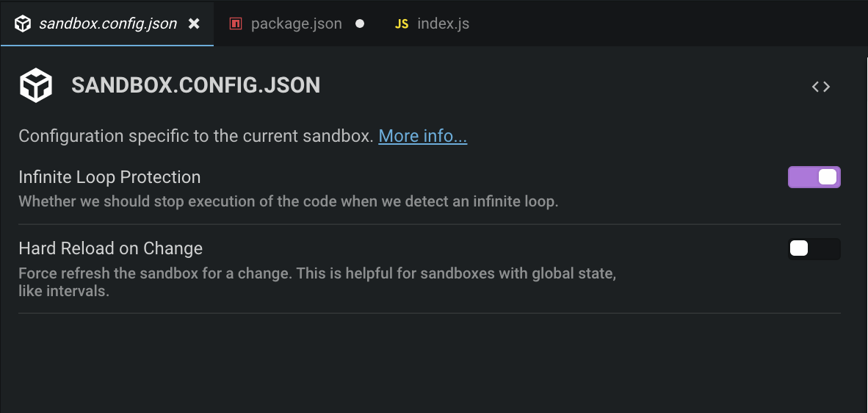Click the SANDBOX.CONFIG.JSON header title
868x413 pixels.
(195, 85)
